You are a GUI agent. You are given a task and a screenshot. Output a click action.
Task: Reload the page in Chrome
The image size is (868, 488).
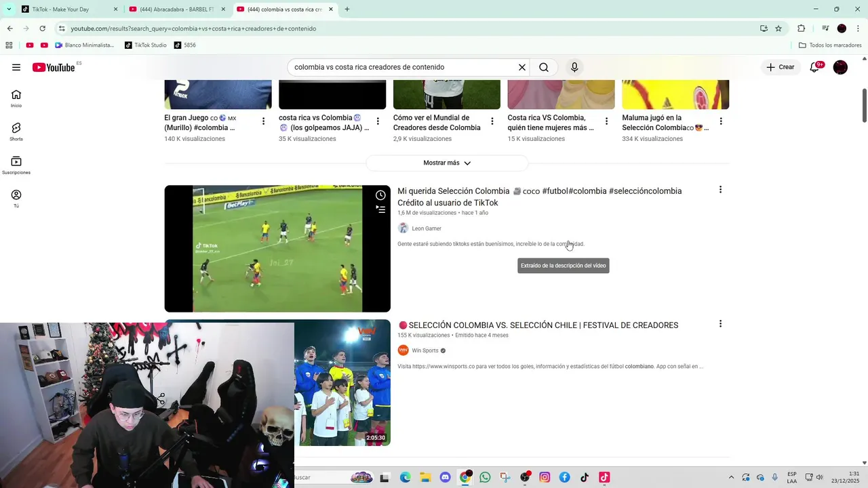(42, 28)
